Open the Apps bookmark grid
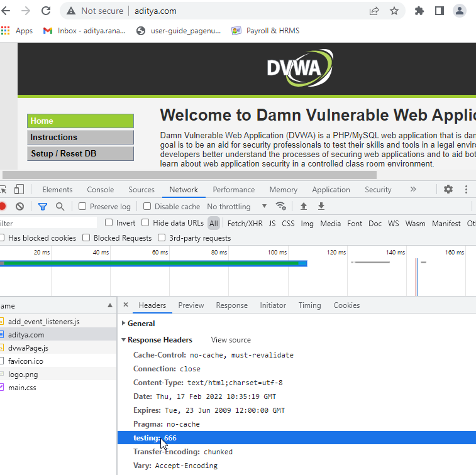The image size is (476, 475). pyautogui.click(x=17, y=31)
